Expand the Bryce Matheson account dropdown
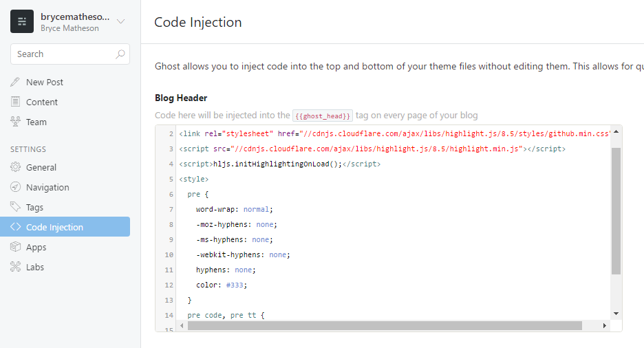 pos(121,21)
